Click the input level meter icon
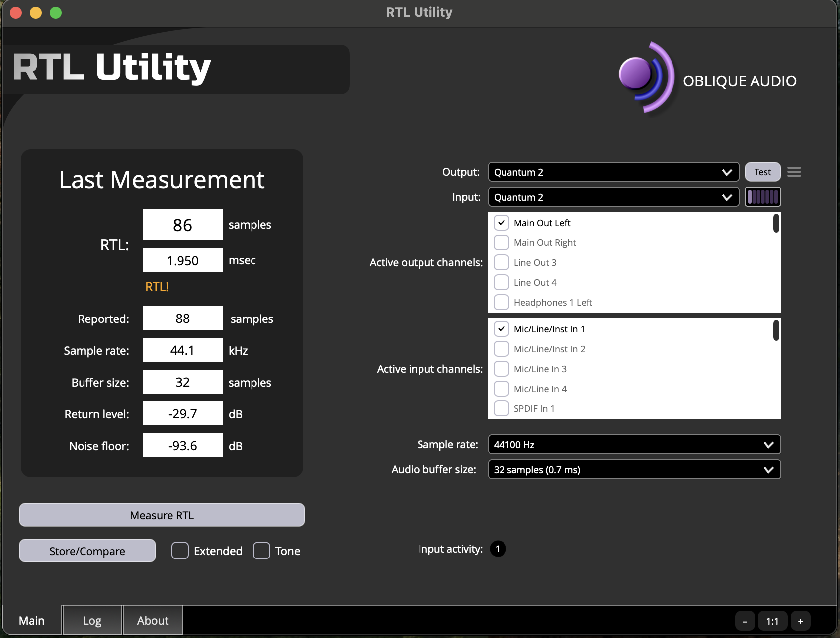This screenshot has height=638, width=840. coord(763,197)
